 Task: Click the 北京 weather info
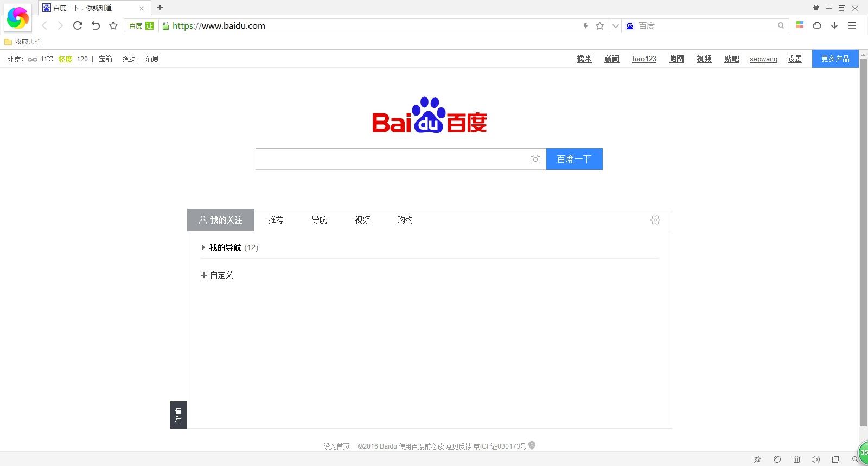[47, 59]
